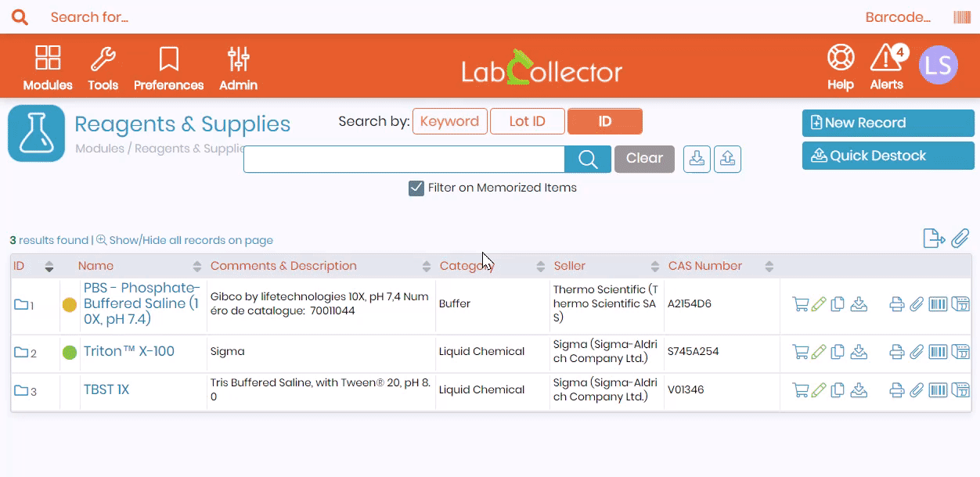Edit the TBST 1X record
Viewport: 980px width, 477px height.
click(819, 389)
